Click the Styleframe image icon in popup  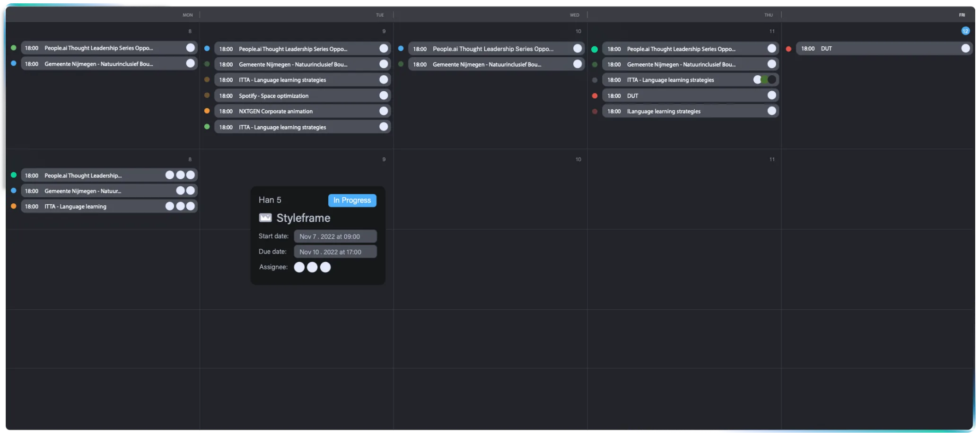click(265, 218)
